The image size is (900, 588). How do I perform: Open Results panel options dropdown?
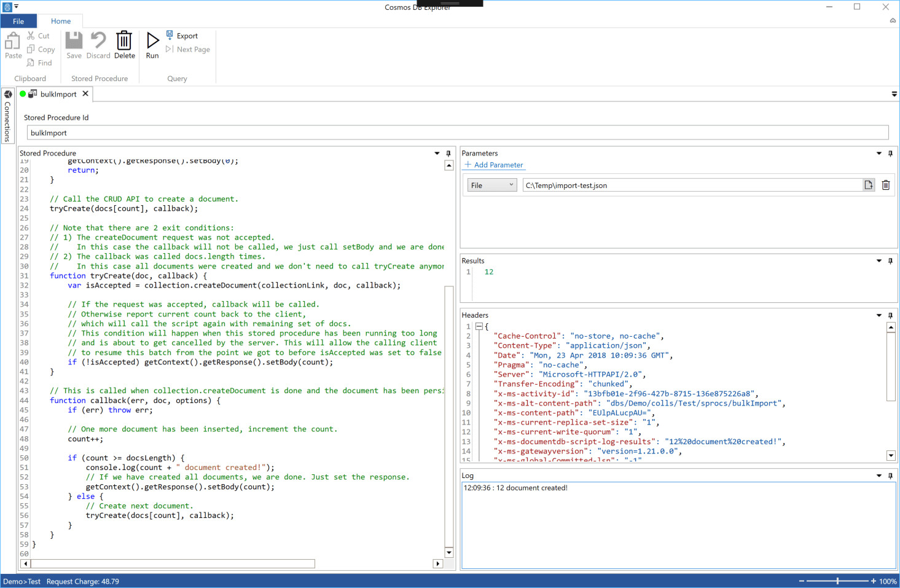[x=879, y=261]
